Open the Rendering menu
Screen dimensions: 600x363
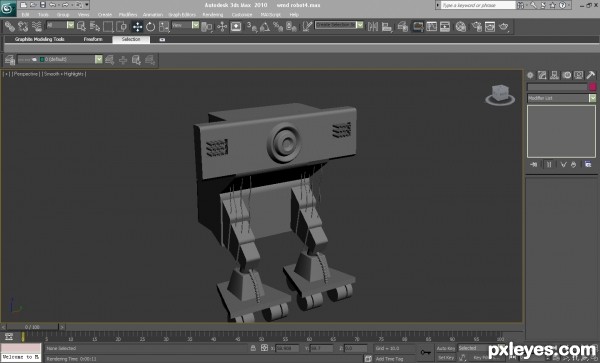click(213, 15)
